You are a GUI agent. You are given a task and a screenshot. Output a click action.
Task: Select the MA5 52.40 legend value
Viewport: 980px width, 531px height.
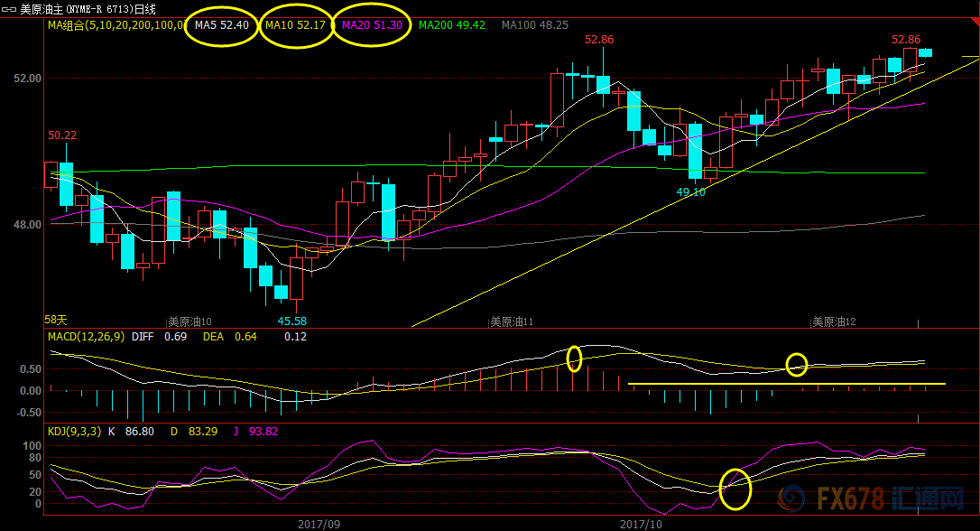[222, 25]
